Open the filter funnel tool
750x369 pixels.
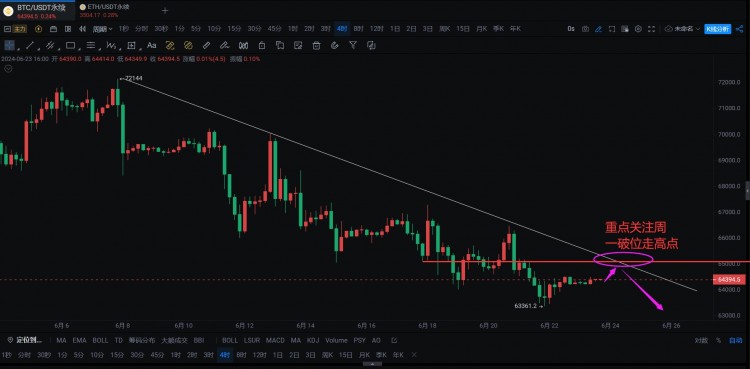tap(353, 45)
